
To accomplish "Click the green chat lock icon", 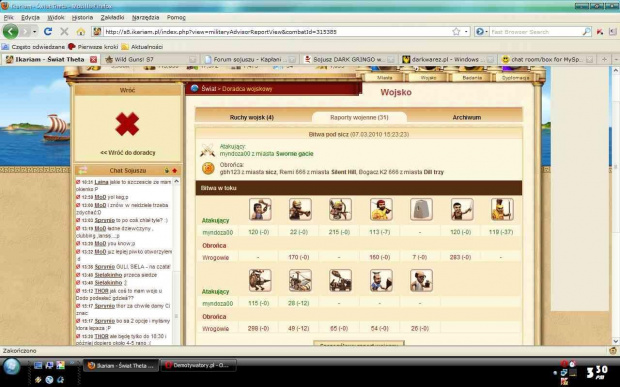I will (166, 171).
